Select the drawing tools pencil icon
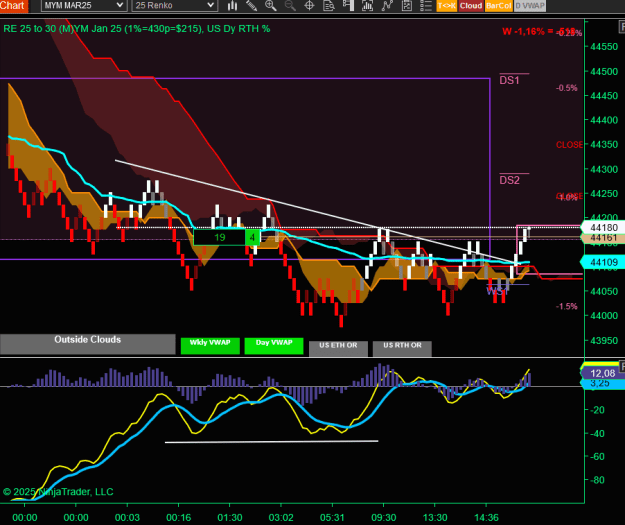 pyautogui.click(x=251, y=6)
